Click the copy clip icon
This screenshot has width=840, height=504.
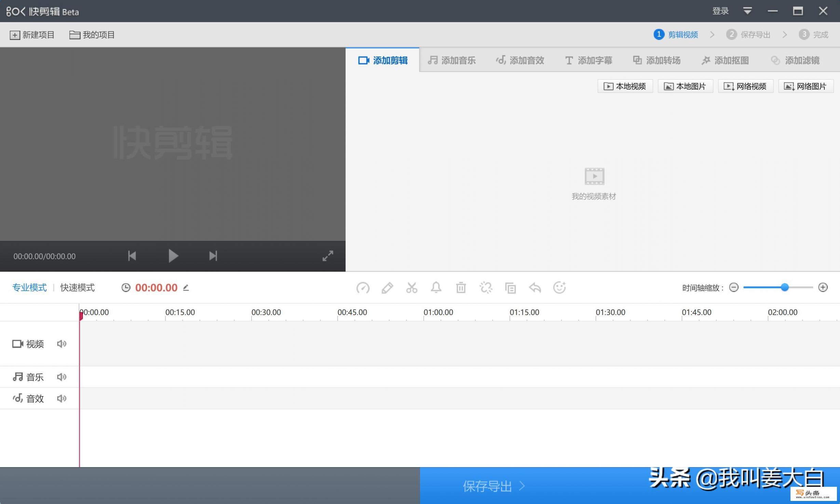(510, 288)
